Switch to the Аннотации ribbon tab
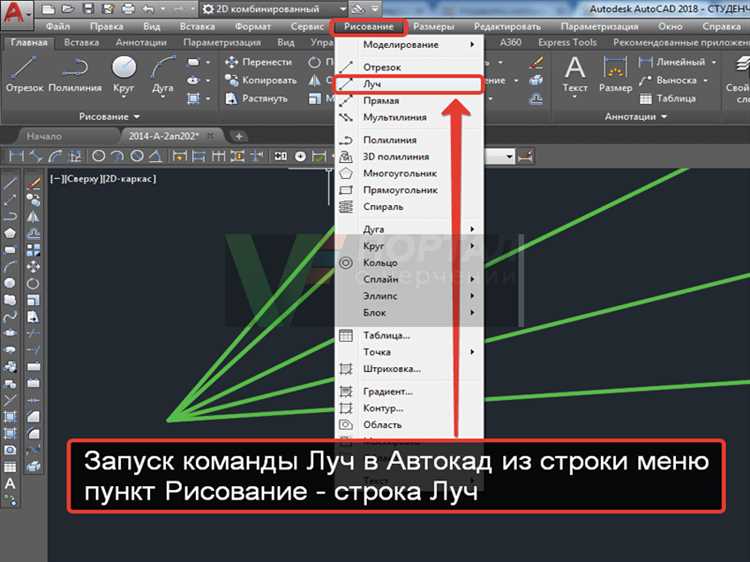Viewport: 750px width, 562px height. [141, 43]
